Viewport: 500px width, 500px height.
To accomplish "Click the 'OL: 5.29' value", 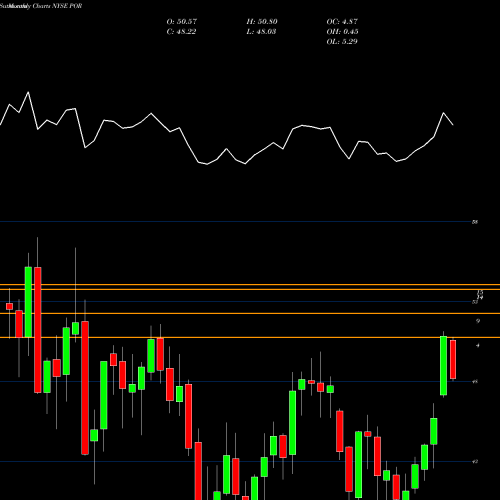I will pos(342,42).
